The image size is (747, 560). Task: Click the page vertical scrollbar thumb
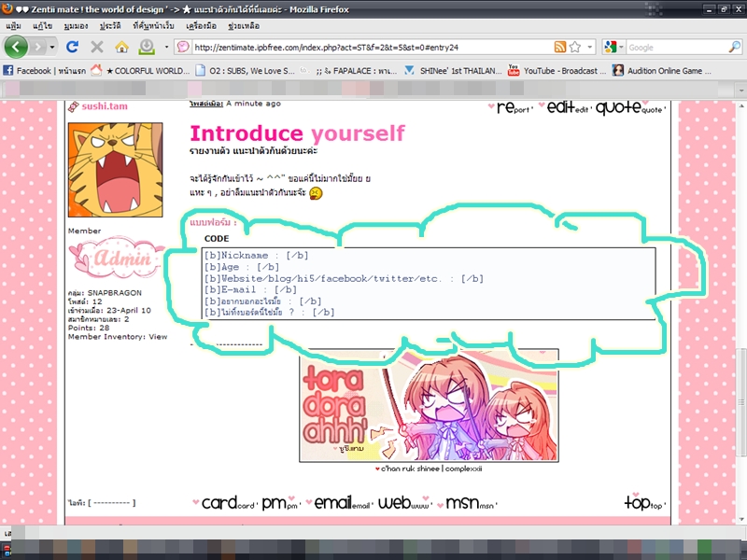tap(741, 402)
